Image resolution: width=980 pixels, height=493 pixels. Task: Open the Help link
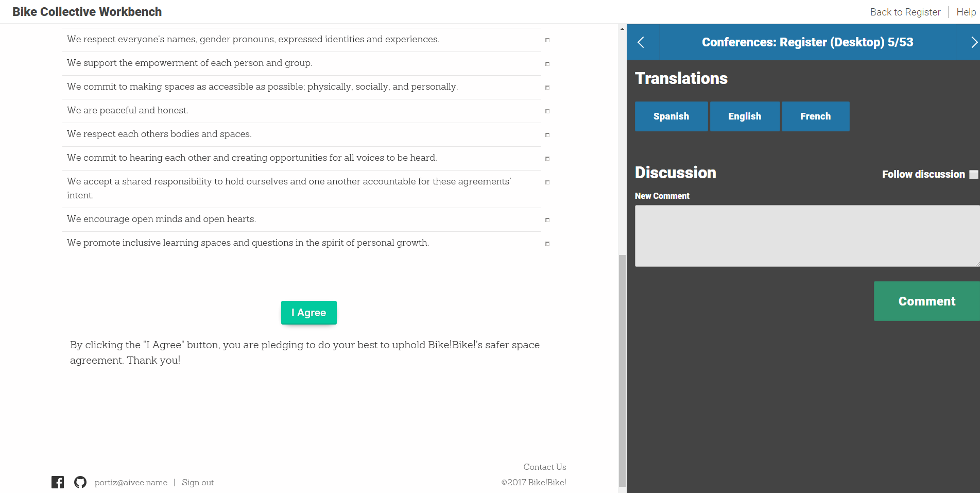[966, 12]
